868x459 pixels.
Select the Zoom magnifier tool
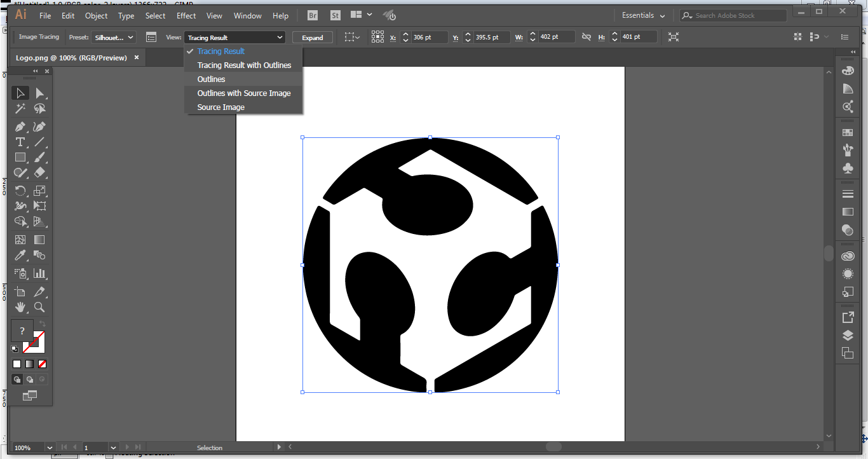point(39,307)
